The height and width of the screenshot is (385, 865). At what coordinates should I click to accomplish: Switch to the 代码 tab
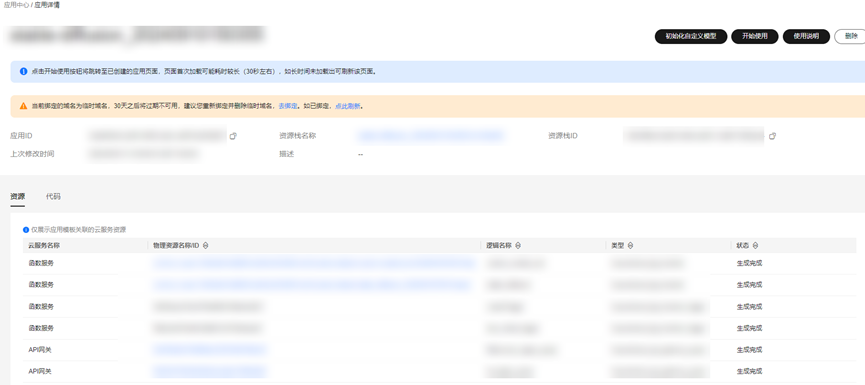54,196
